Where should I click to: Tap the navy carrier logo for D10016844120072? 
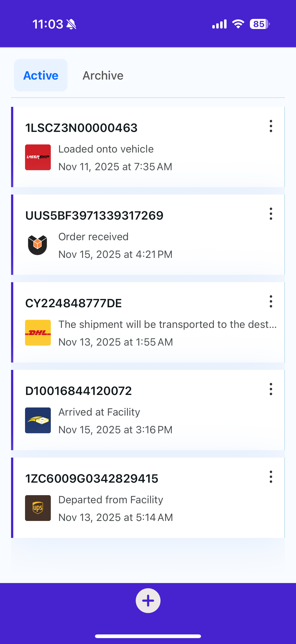(x=38, y=420)
